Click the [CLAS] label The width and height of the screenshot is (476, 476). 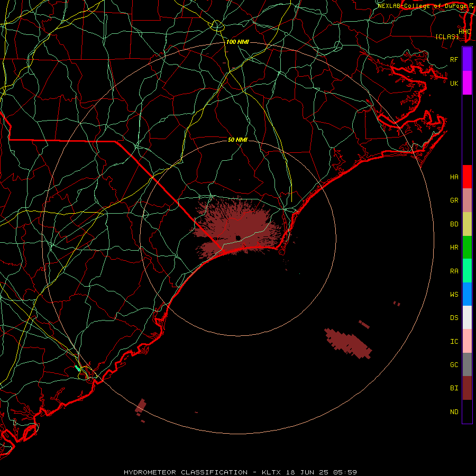[447, 37]
